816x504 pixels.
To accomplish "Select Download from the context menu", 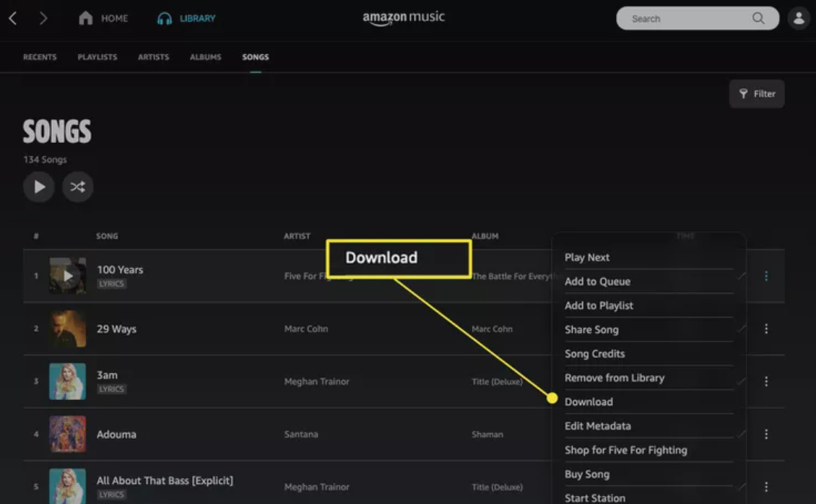I will click(589, 401).
